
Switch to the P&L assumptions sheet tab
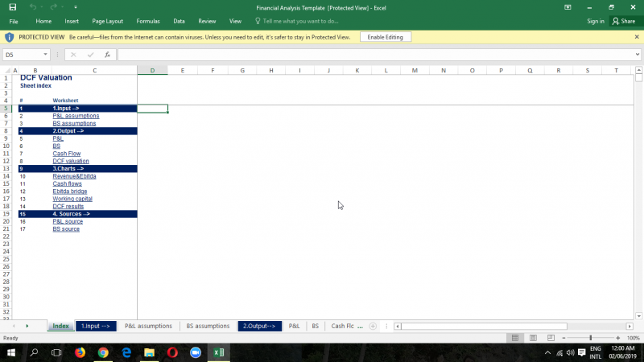[x=148, y=326]
